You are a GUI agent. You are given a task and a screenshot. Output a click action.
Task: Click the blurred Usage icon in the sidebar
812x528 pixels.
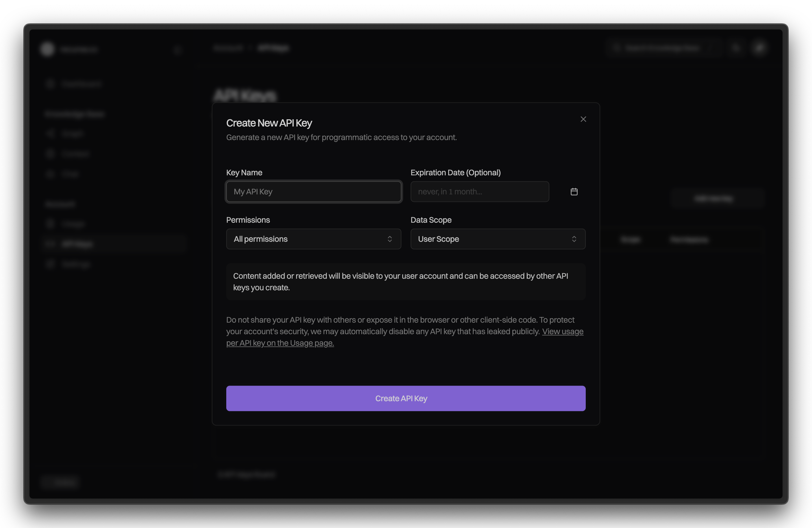(x=50, y=224)
